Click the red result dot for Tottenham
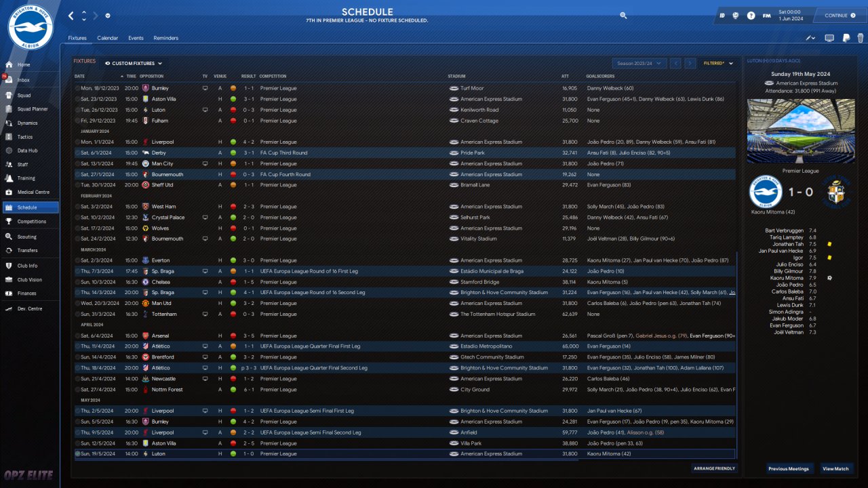 (x=233, y=314)
